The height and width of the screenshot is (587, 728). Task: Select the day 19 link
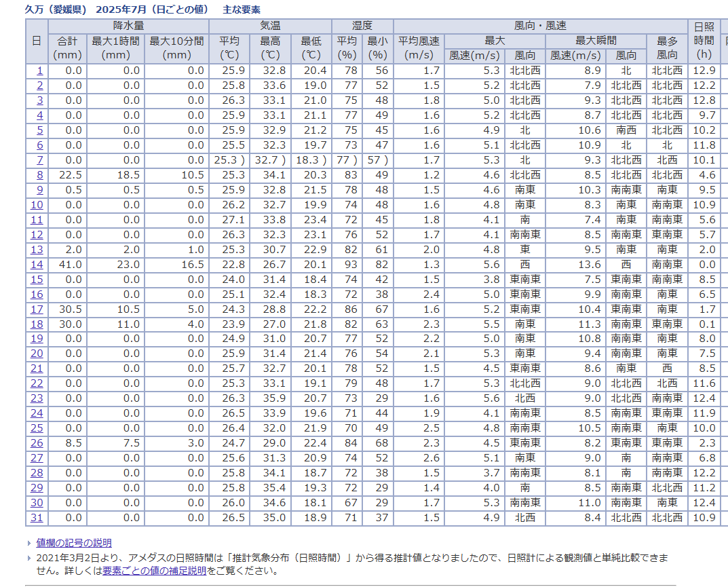(37, 339)
